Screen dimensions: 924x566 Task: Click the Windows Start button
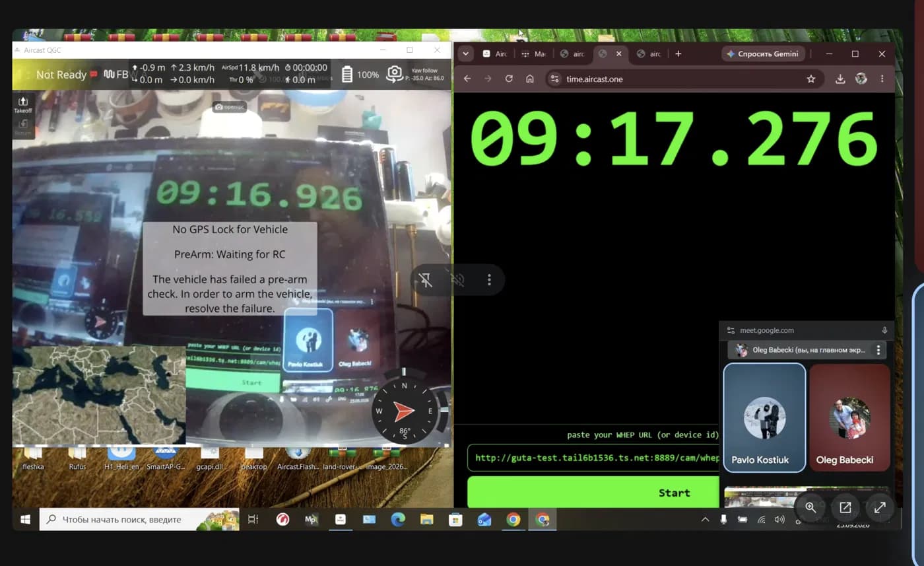click(x=25, y=520)
